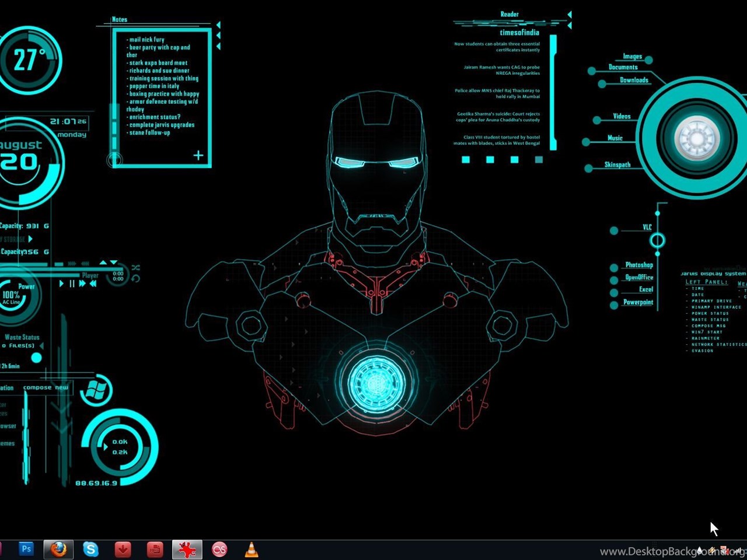Open the Skinspath shortcut
The width and height of the screenshot is (747, 560).
click(617, 164)
